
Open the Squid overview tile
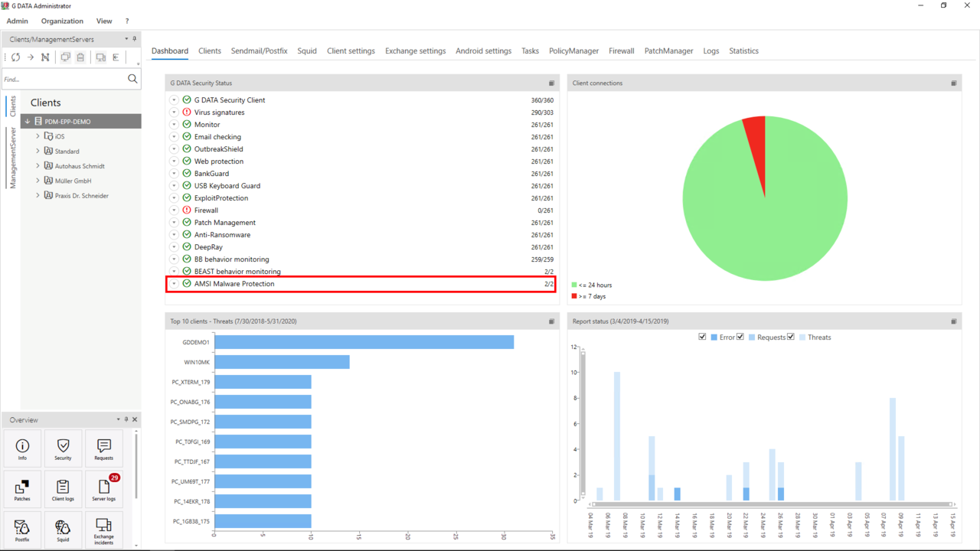click(x=63, y=530)
